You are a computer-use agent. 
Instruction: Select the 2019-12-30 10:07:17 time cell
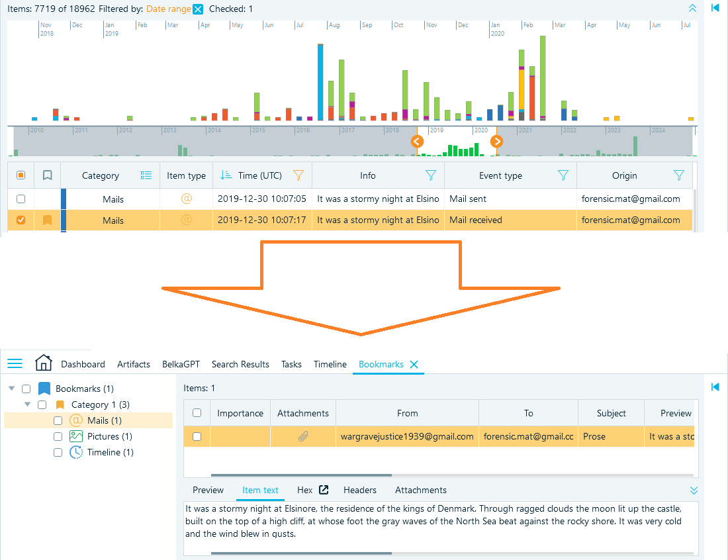[x=262, y=220]
